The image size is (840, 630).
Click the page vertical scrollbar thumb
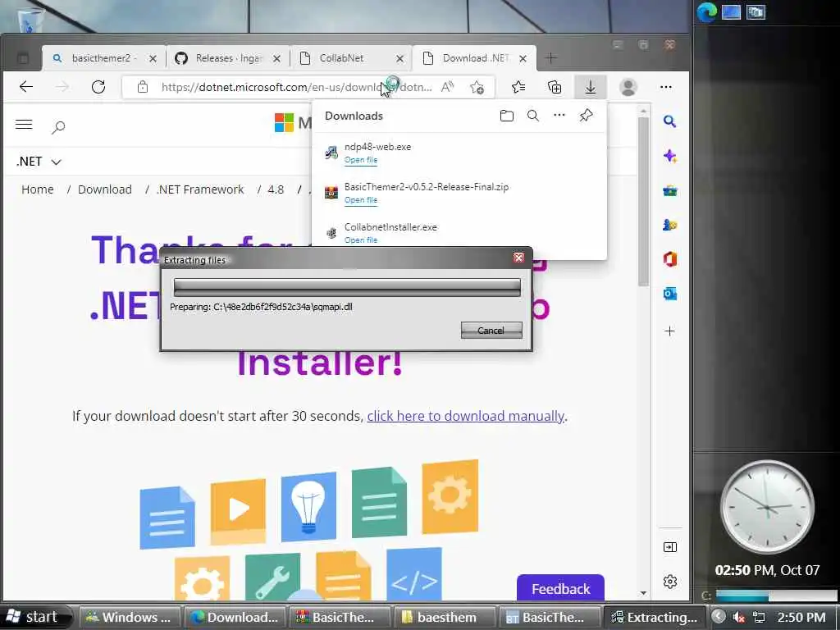point(643,201)
